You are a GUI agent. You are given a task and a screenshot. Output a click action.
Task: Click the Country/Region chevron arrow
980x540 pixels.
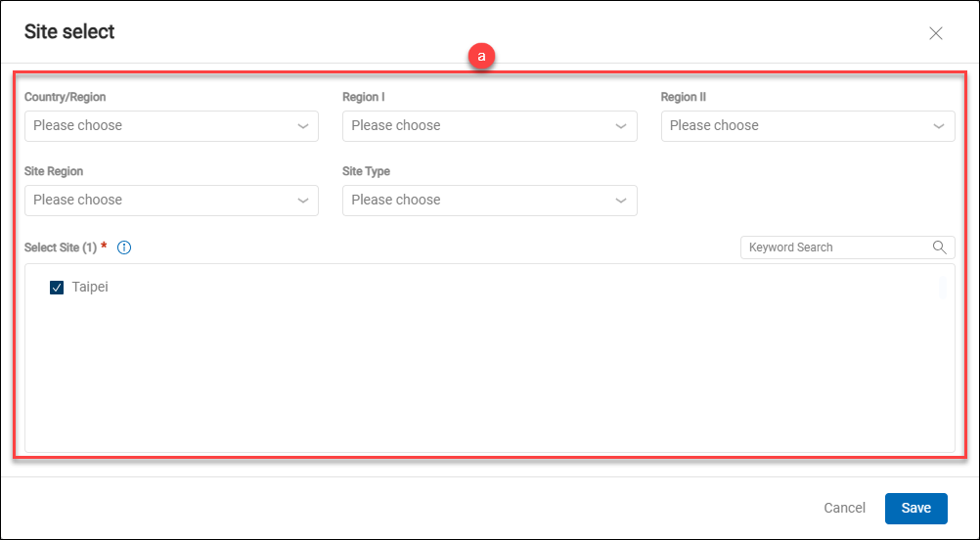pyautogui.click(x=302, y=126)
